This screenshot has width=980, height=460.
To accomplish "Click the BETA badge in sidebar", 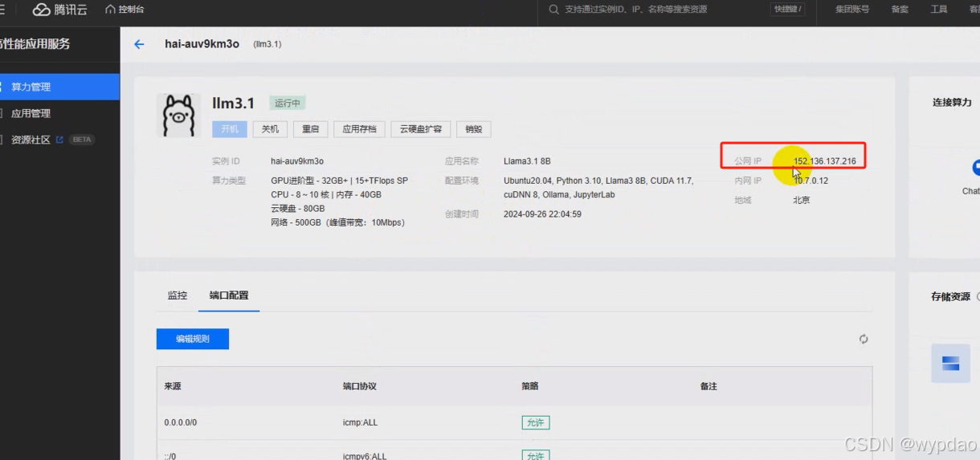I will (82, 140).
